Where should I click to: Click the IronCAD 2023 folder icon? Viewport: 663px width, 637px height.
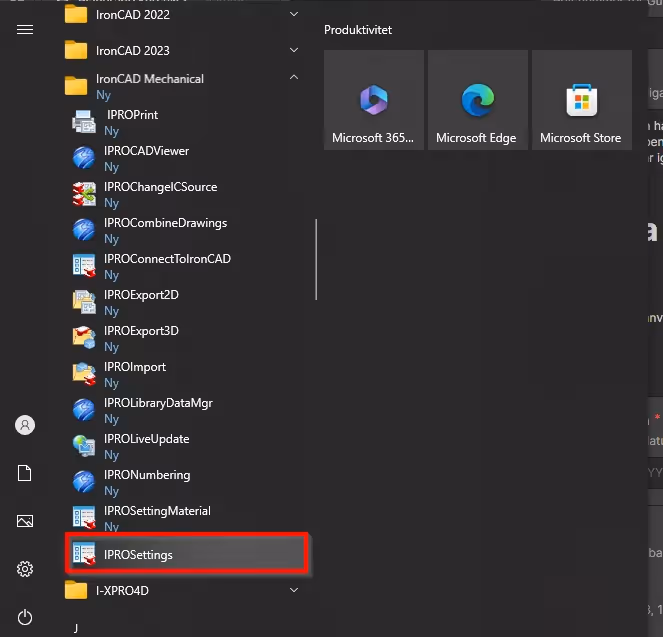pyautogui.click(x=76, y=50)
